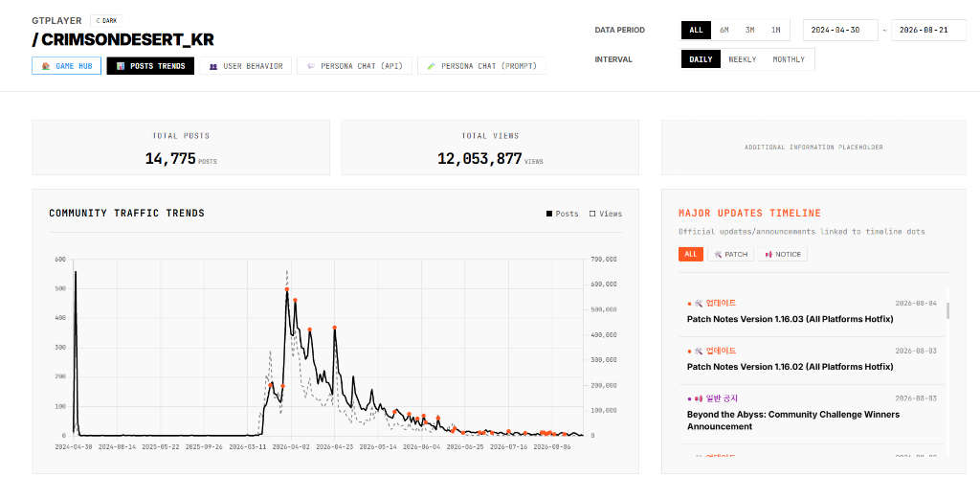The image size is (980, 477).
Task: Click megaphone icon beside 일반 공지
Action: click(x=699, y=398)
